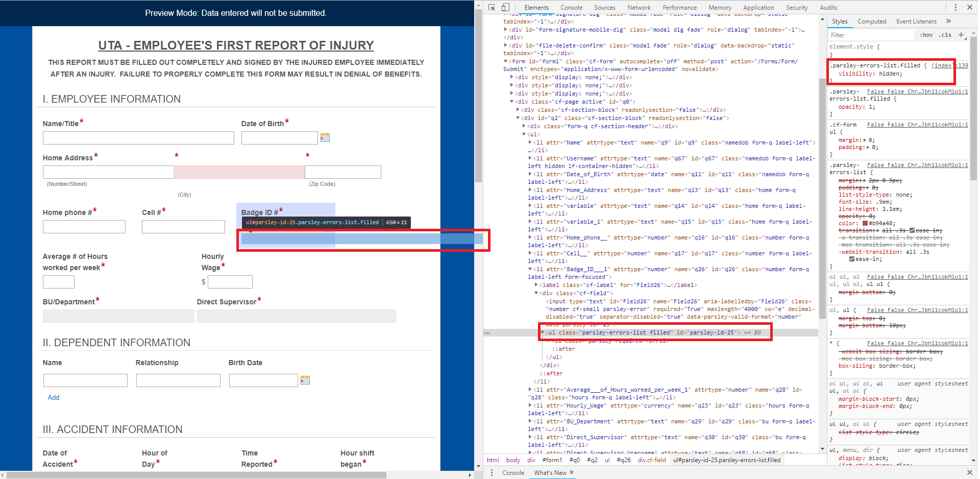Collapse the form1 form element node
Image resolution: width=980 pixels, height=479 pixels.
(506, 61)
